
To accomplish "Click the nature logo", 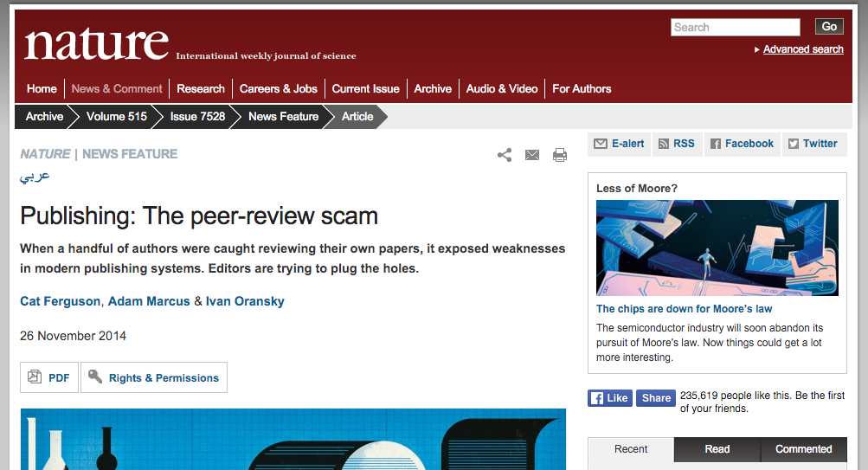I will 96,44.
